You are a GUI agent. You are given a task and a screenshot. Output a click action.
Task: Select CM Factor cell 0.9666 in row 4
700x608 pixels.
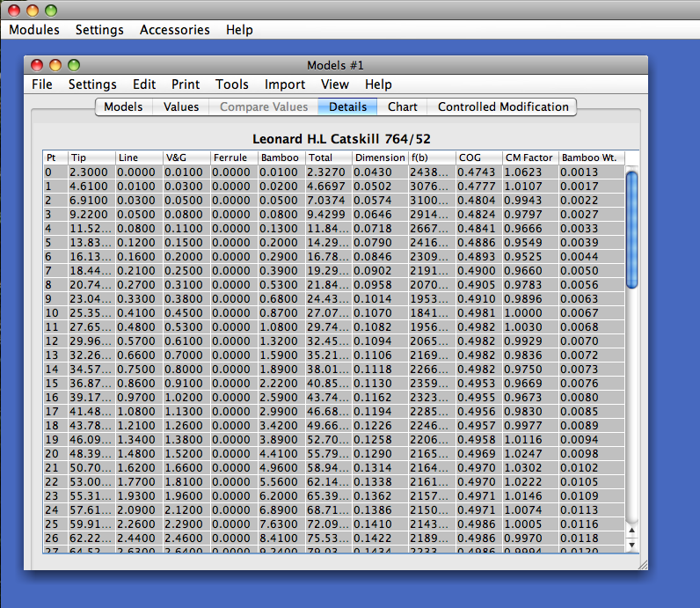[530, 228]
